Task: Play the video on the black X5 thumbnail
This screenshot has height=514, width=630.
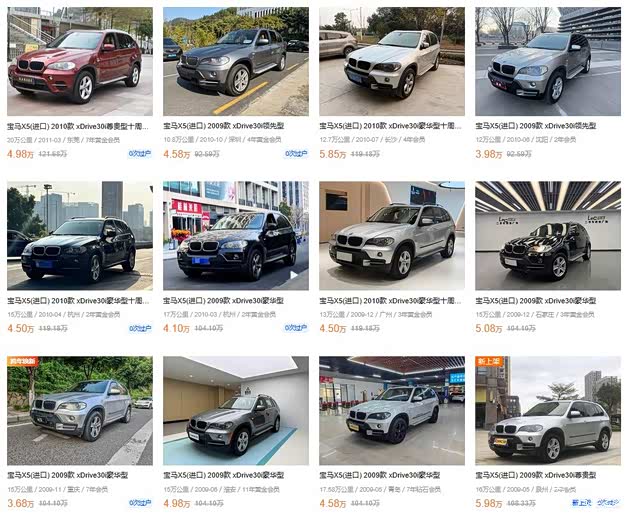Action: click(294, 275)
